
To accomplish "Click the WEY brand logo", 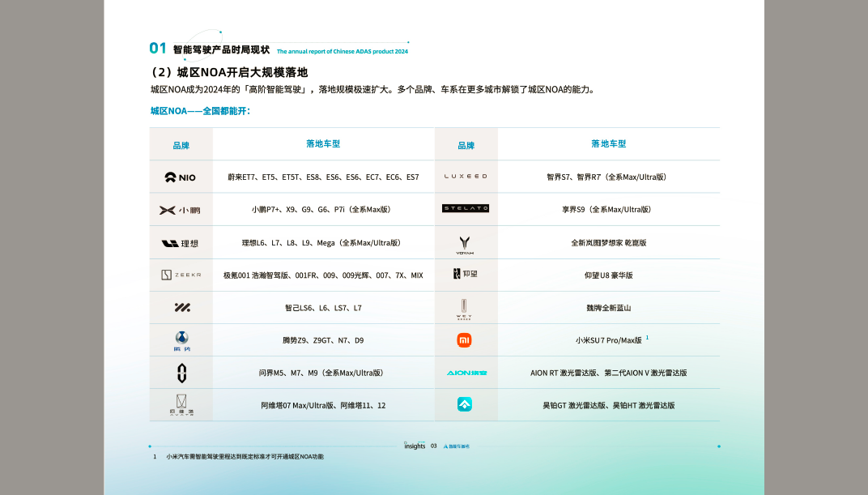I will click(x=464, y=309).
